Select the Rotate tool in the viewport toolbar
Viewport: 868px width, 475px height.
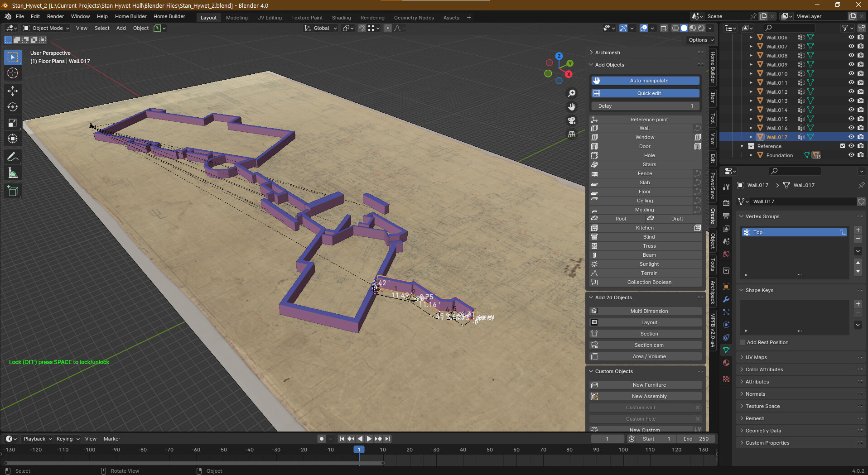click(13, 107)
